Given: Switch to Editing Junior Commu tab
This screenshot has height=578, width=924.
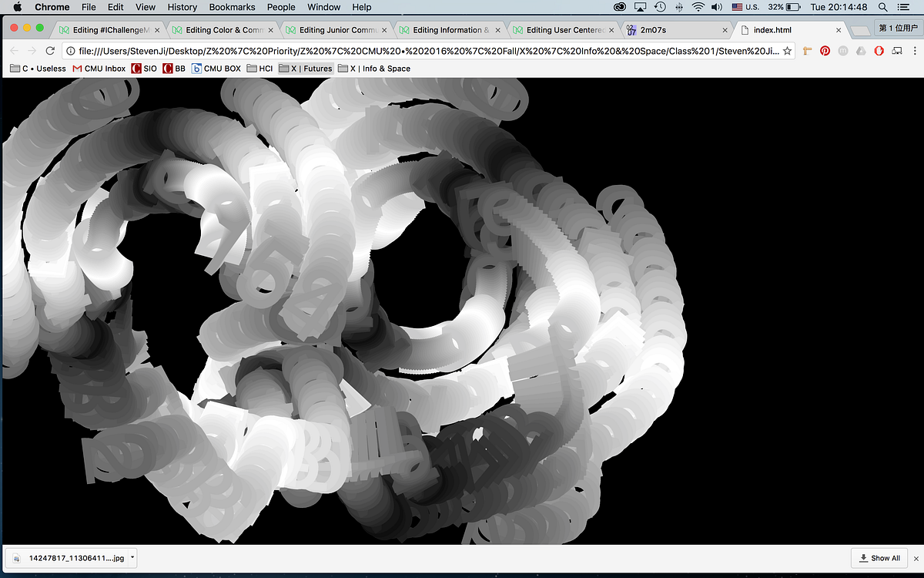Looking at the screenshot, I should click(x=336, y=30).
